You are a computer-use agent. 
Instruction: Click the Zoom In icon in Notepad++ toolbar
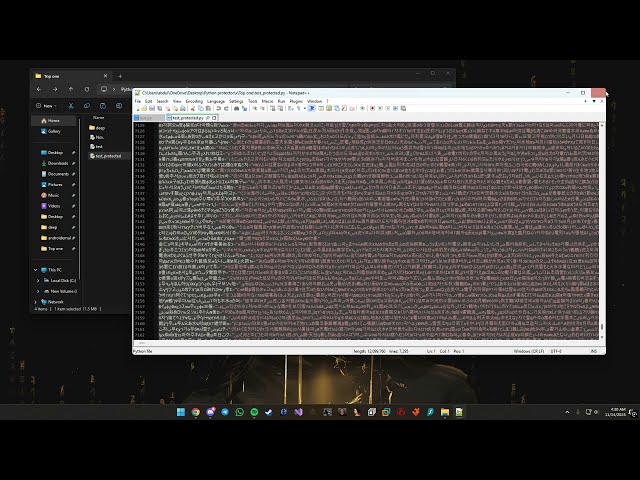pos(255,109)
